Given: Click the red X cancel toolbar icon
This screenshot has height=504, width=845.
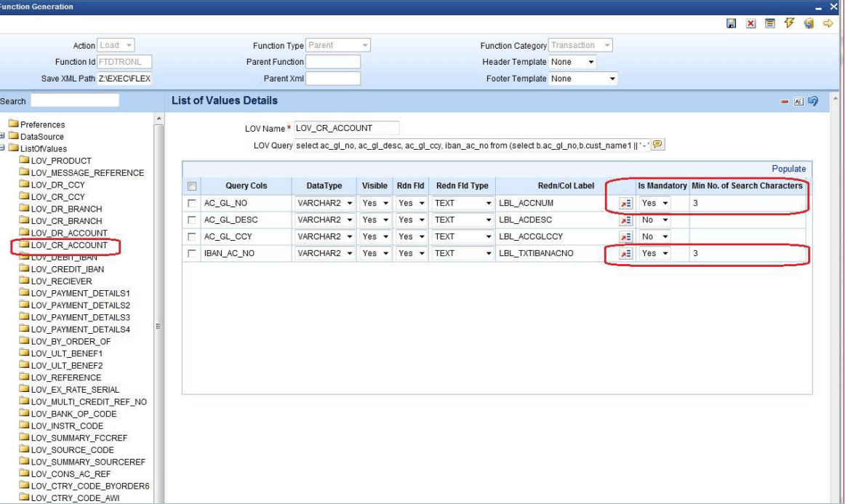Looking at the screenshot, I should coord(750,23).
